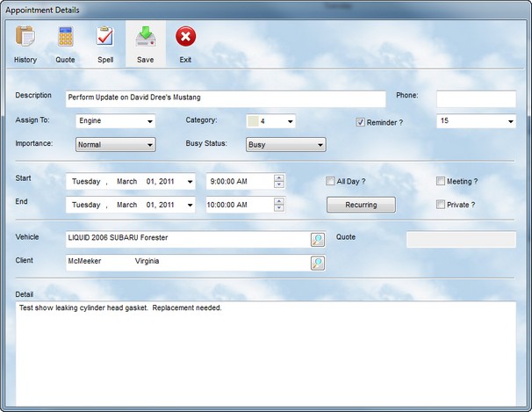Image resolution: width=532 pixels, height=412 pixels.
Task: Click the Category color swatch
Action: click(x=251, y=121)
